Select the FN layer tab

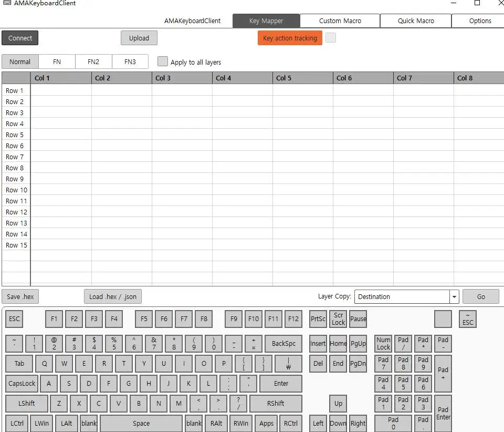[x=57, y=61]
